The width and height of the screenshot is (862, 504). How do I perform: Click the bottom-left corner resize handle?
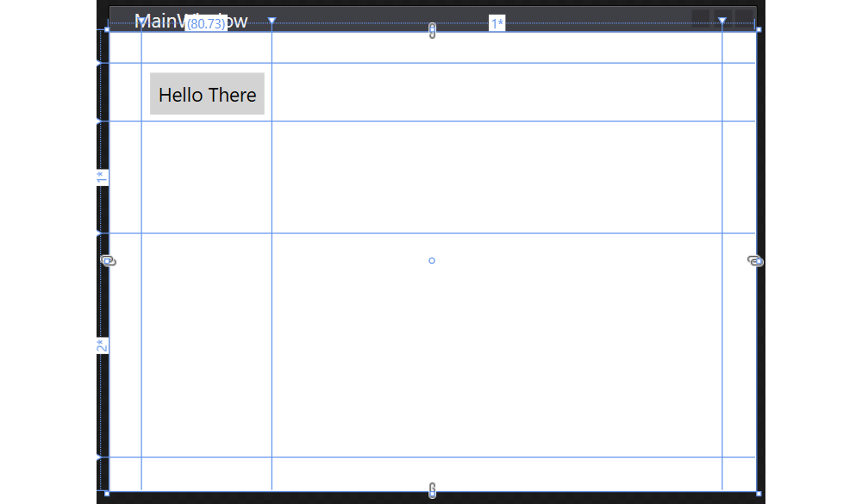tap(107, 494)
